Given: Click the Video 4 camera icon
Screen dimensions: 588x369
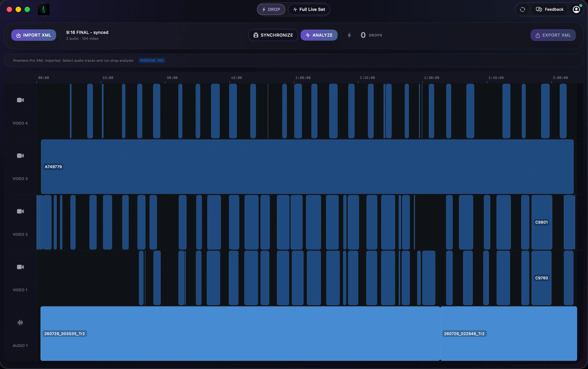Looking at the screenshot, I should pyautogui.click(x=20, y=100).
